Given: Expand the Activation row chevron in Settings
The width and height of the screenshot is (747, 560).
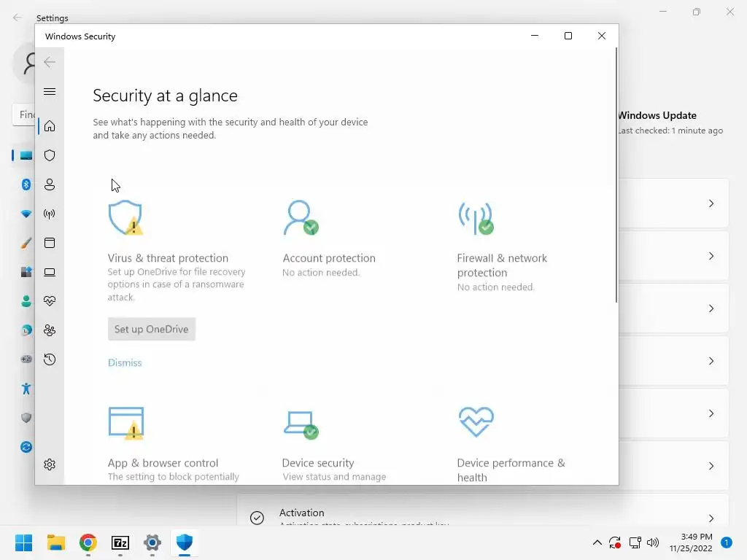Looking at the screenshot, I should [x=711, y=518].
